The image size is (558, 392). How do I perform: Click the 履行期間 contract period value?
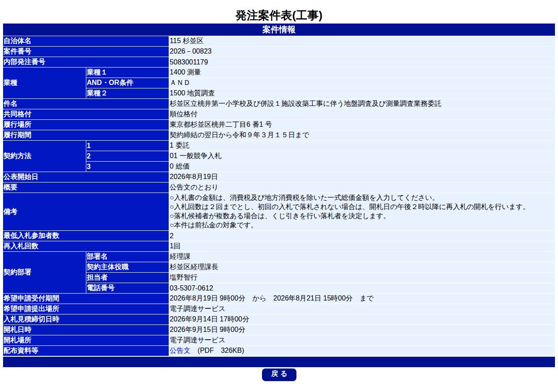pos(239,135)
